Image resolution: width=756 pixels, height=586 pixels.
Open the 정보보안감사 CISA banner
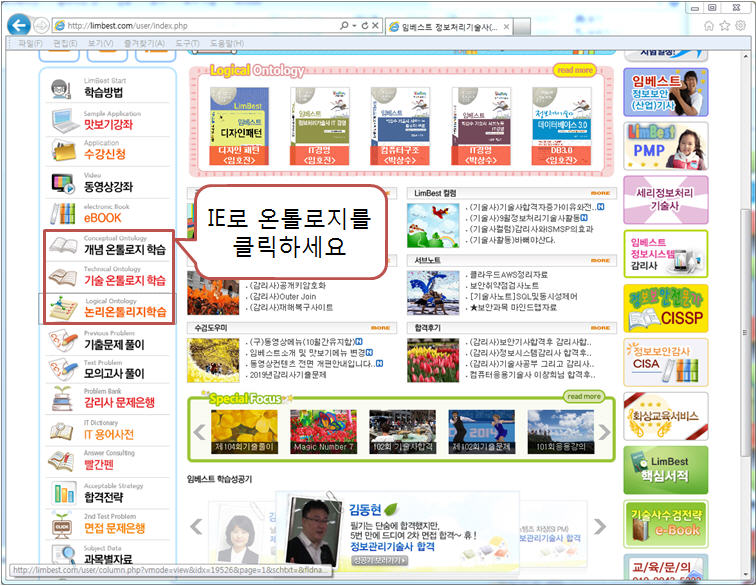click(x=665, y=362)
